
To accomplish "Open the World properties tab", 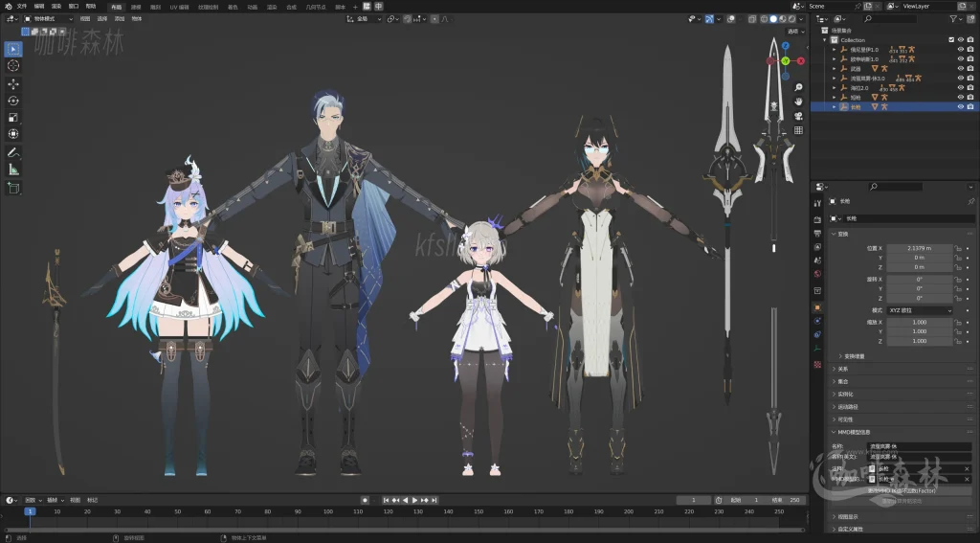I will (817, 274).
